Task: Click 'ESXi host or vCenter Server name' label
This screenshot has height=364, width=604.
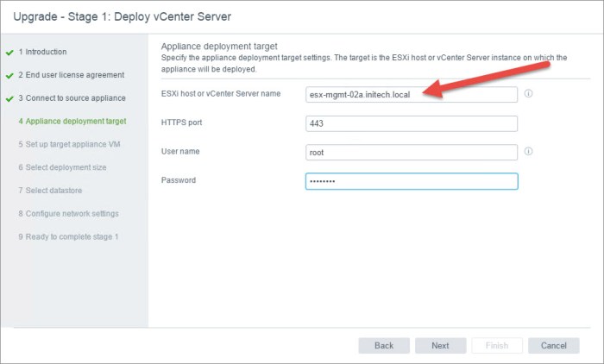Action: click(x=221, y=94)
